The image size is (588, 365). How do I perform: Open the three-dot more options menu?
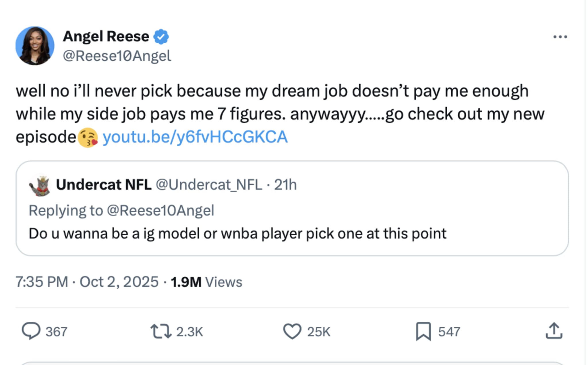pyautogui.click(x=561, y=36)
